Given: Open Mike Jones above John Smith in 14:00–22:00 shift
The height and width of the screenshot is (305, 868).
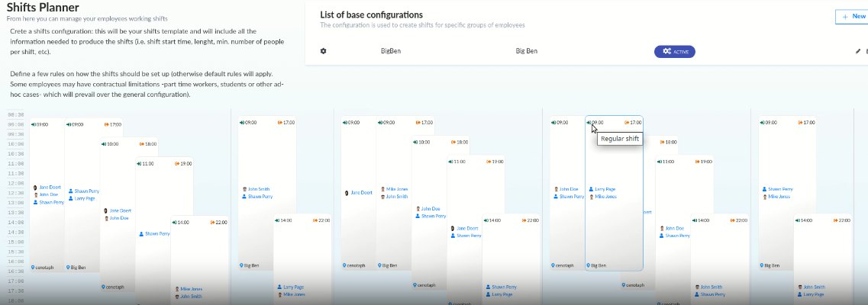Looking at the screenshot, I should click(191, 289).
